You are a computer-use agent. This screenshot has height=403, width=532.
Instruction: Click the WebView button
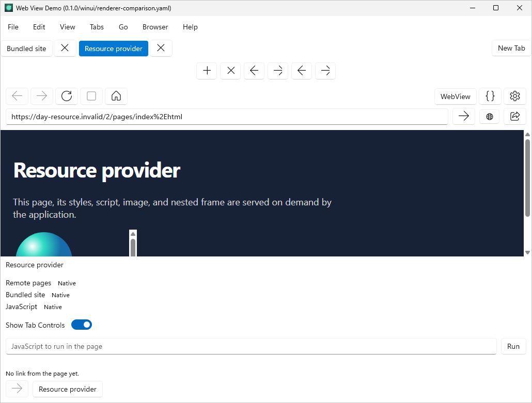click(x=456, y=96)
